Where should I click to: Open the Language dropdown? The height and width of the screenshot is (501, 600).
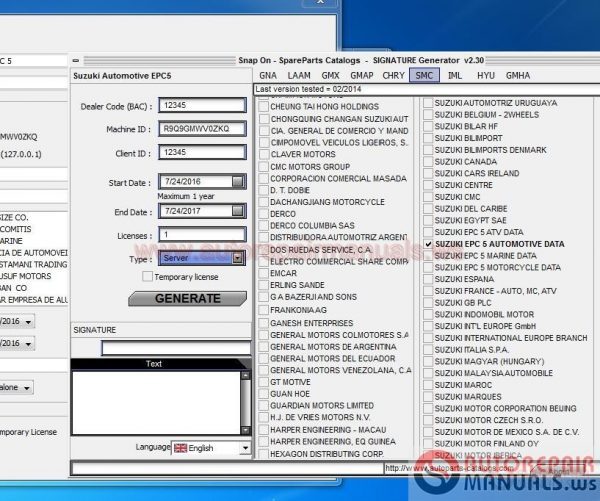[x=245, y=447]
